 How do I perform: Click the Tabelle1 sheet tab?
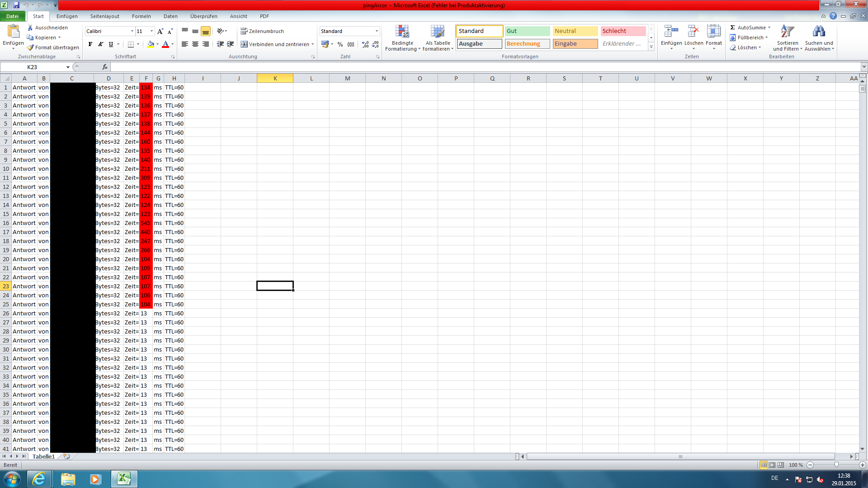(x=43, y=457)
